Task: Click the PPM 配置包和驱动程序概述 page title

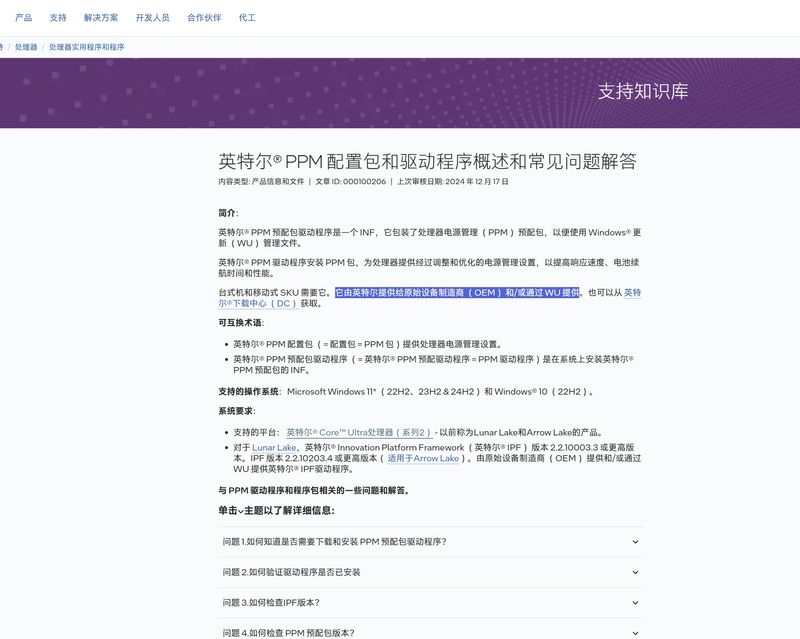Action: [427, 161]
